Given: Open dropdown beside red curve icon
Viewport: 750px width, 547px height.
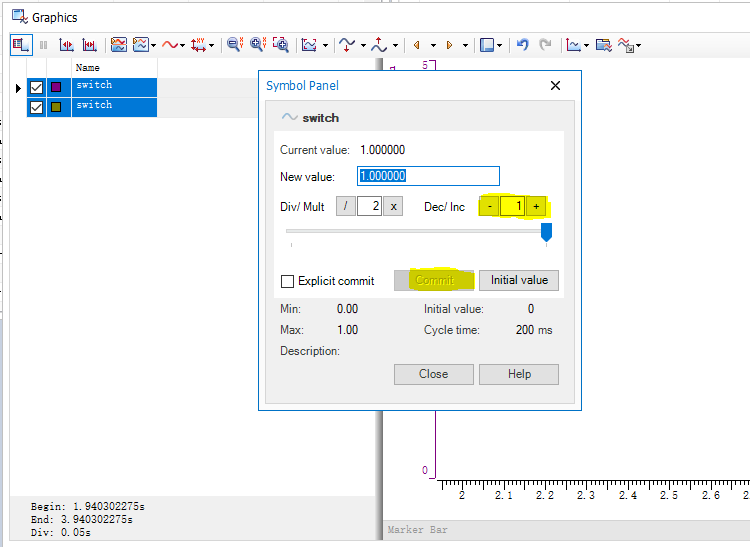Looking at the screenshot, I should coord(182,45).
